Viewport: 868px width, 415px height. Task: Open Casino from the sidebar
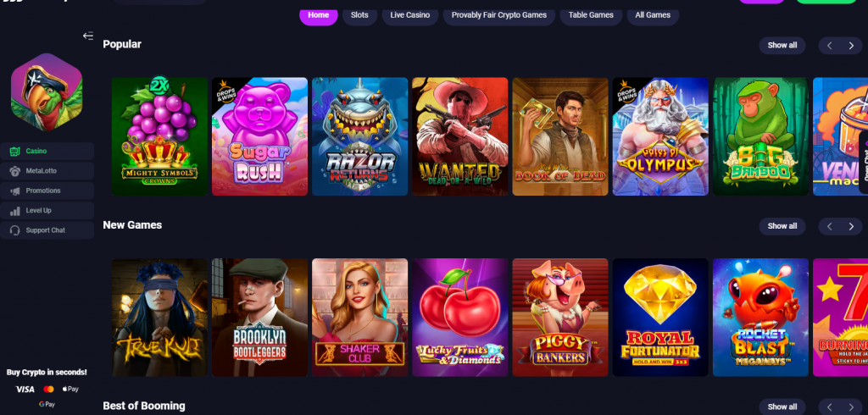click(x=47, y=151)
